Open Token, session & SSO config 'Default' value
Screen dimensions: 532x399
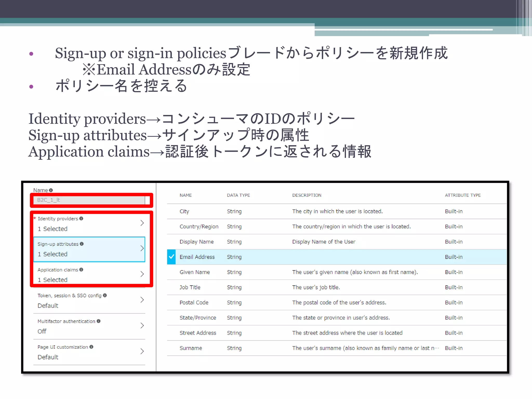[x=48, y=305]
